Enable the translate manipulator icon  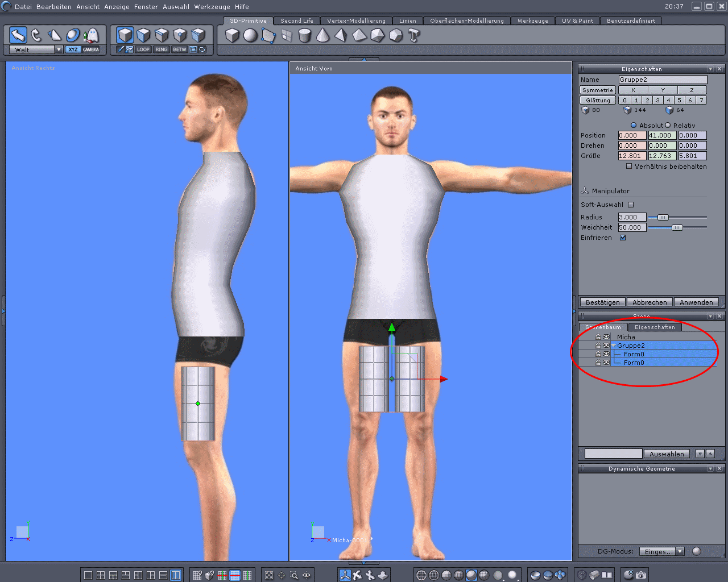coord(345,575)
